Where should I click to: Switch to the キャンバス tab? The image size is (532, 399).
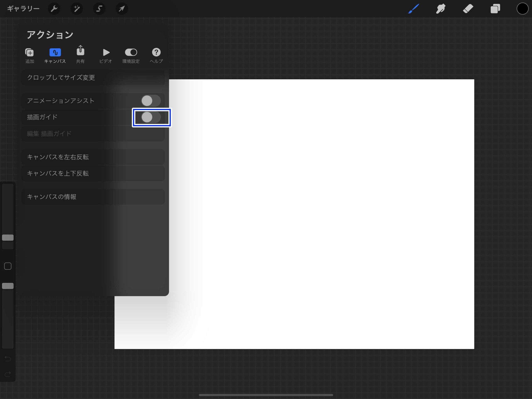(x=55, y=56)
